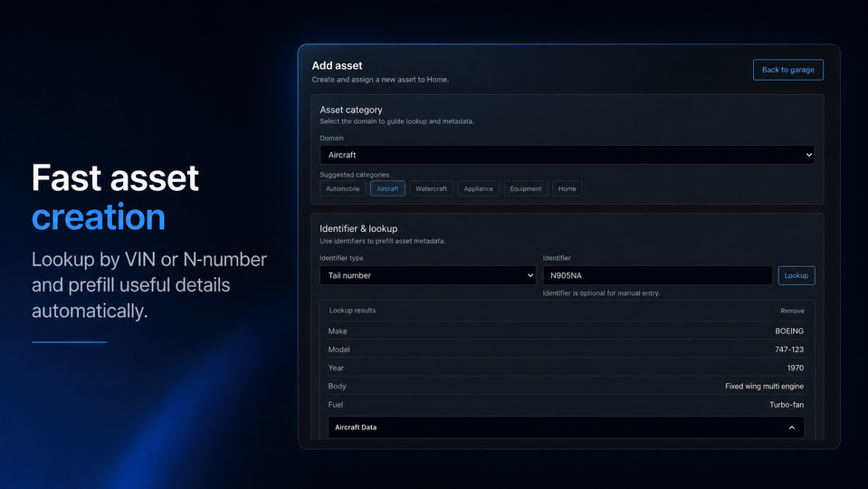Run the Lookup button
Screen dimensions: 868x489
click(796, 275)
